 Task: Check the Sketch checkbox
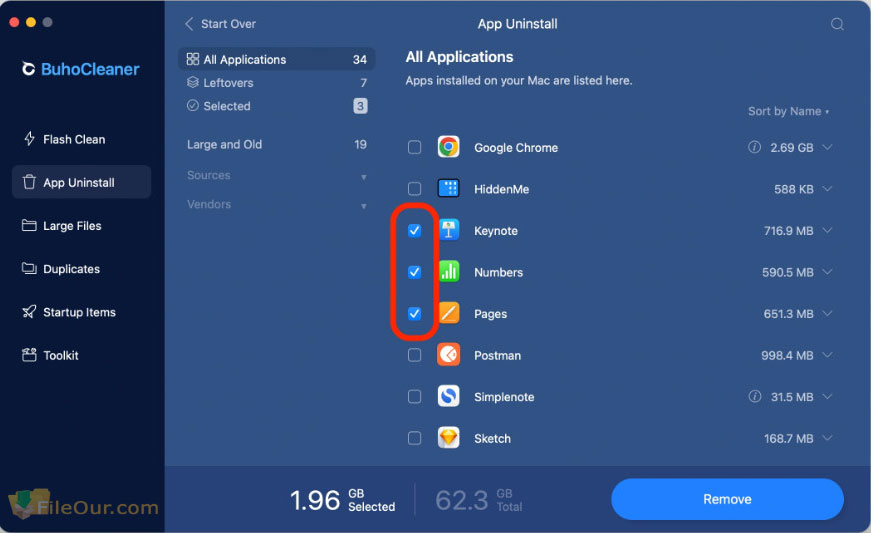pos(414,438)
